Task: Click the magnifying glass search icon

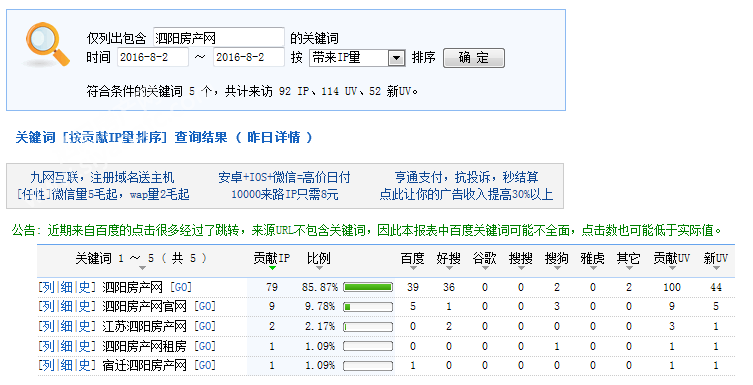Action: pos(47,44)
